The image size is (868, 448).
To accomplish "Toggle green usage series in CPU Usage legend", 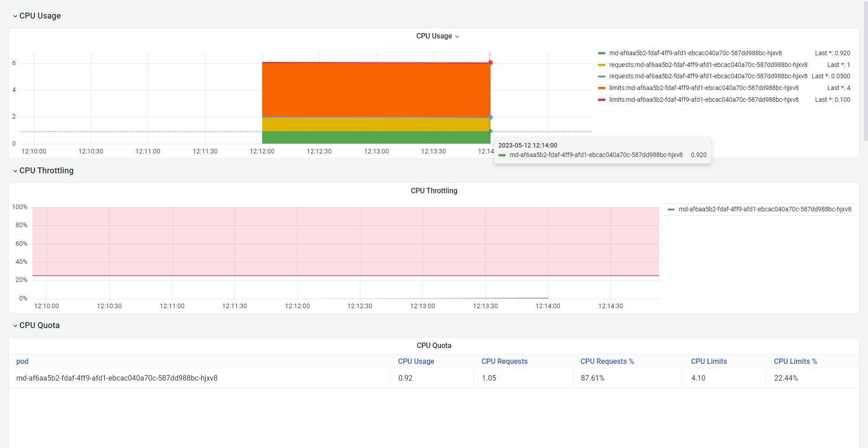I will point(695,53).
